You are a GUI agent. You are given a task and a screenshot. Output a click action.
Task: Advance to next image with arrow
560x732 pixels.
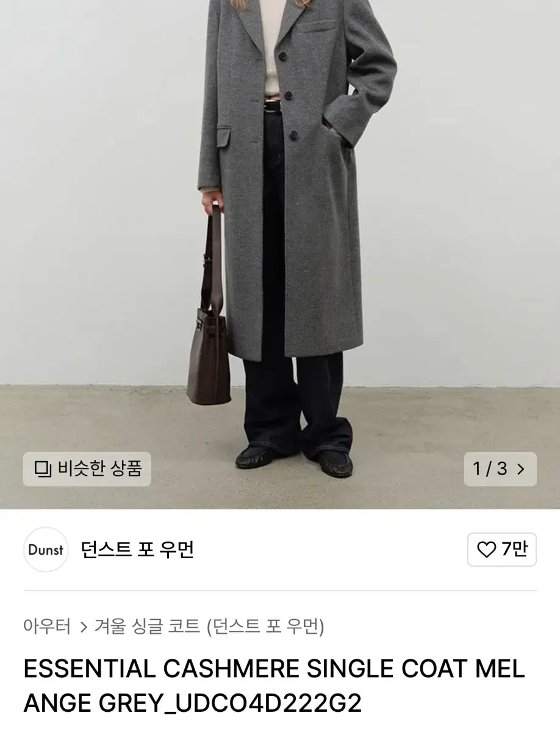520,469
